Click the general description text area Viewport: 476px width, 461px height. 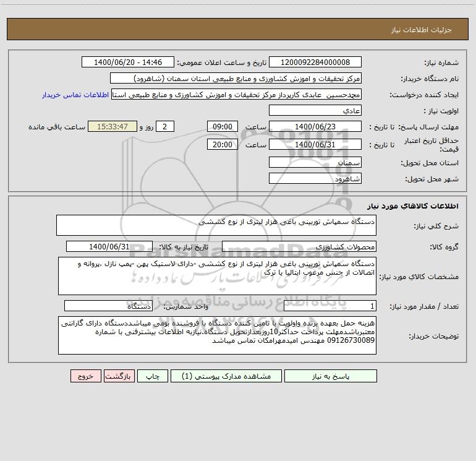[x=216, y=225]
